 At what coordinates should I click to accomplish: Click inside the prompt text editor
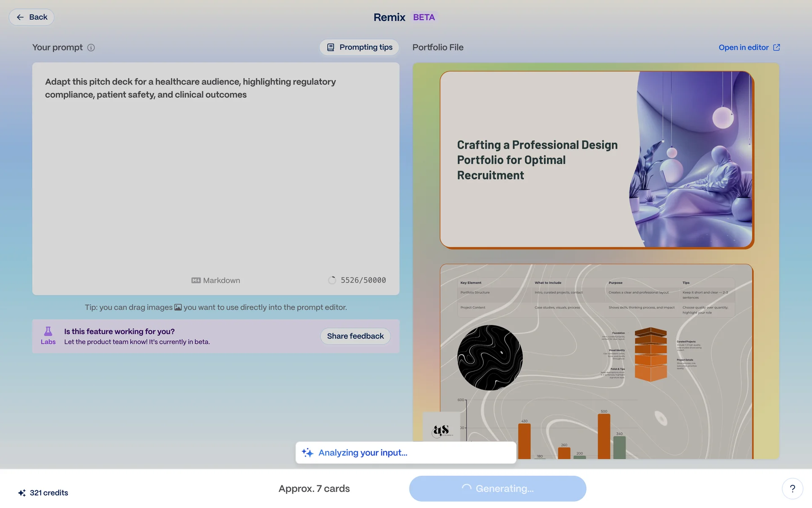216,178
